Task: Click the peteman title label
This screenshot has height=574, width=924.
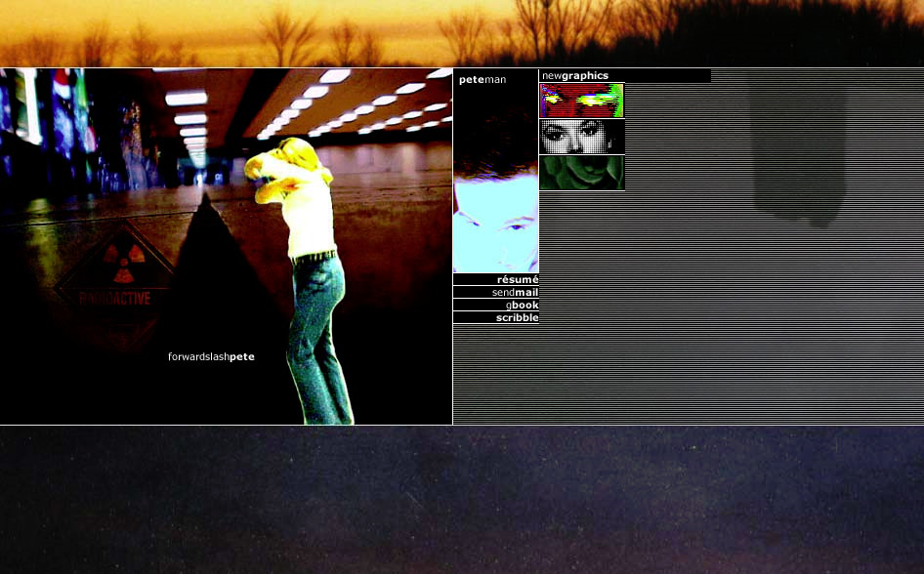Action: 483,80
